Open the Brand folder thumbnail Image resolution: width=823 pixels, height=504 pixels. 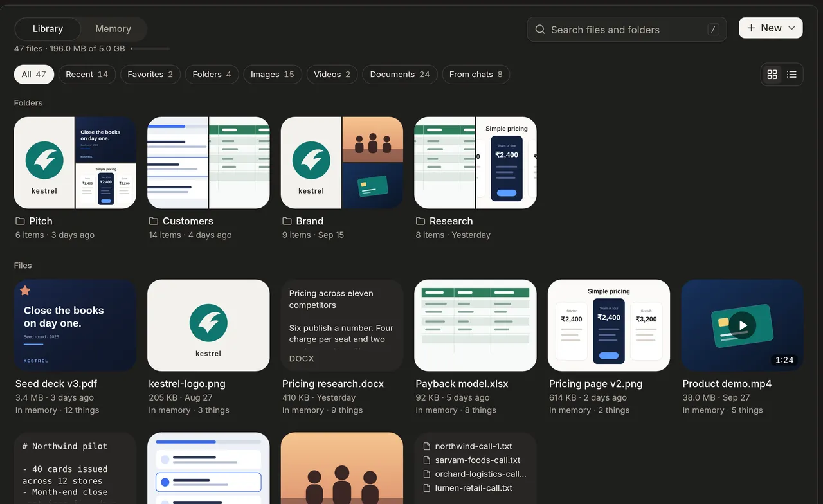tap(342, 163)
